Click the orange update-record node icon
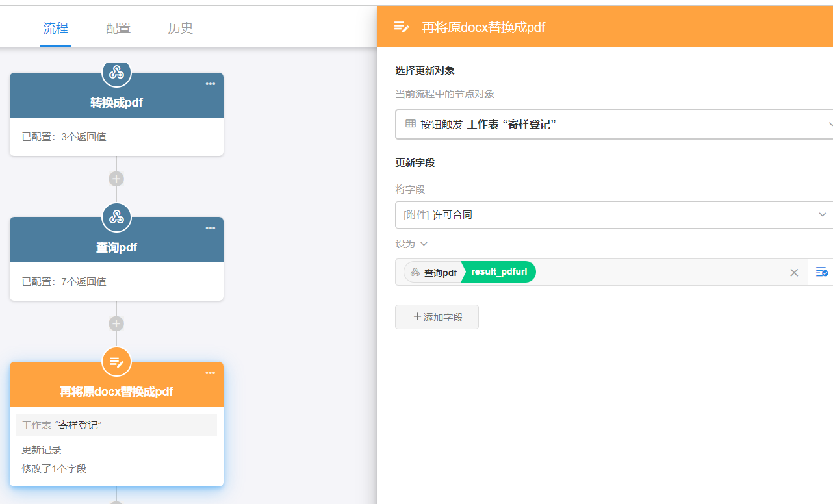833x504 pixels. click(x=116, y=362)
